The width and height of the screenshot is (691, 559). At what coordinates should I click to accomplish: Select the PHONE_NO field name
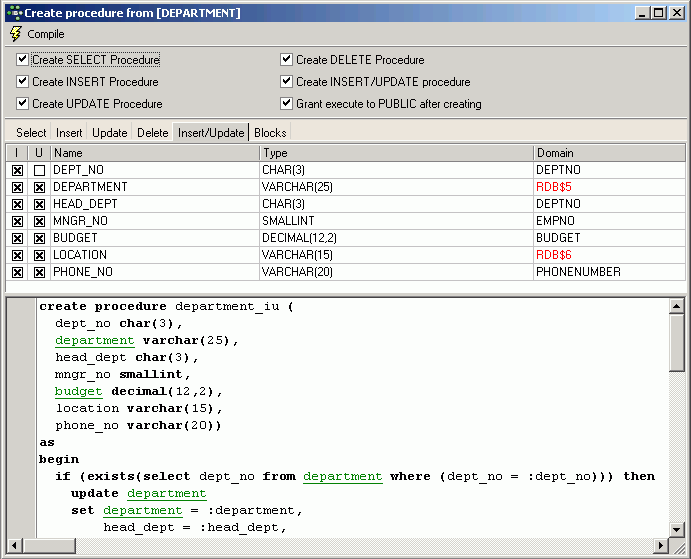coord(83,272)
